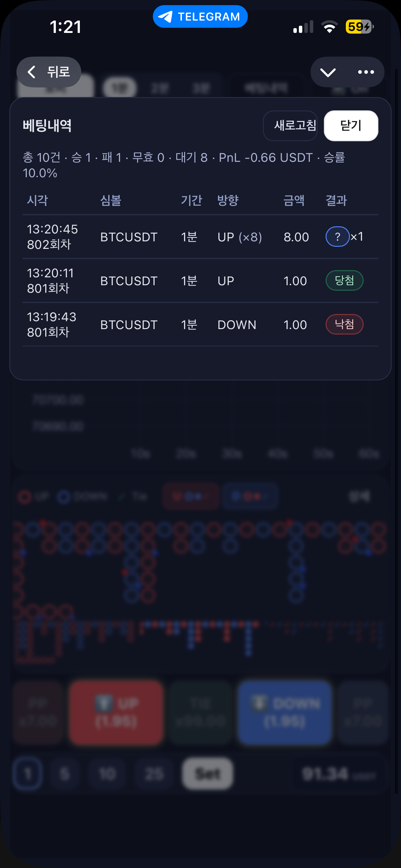Tap the green 당첨 result badge
This screenshot has height=868, width=401.
[344, 280]
